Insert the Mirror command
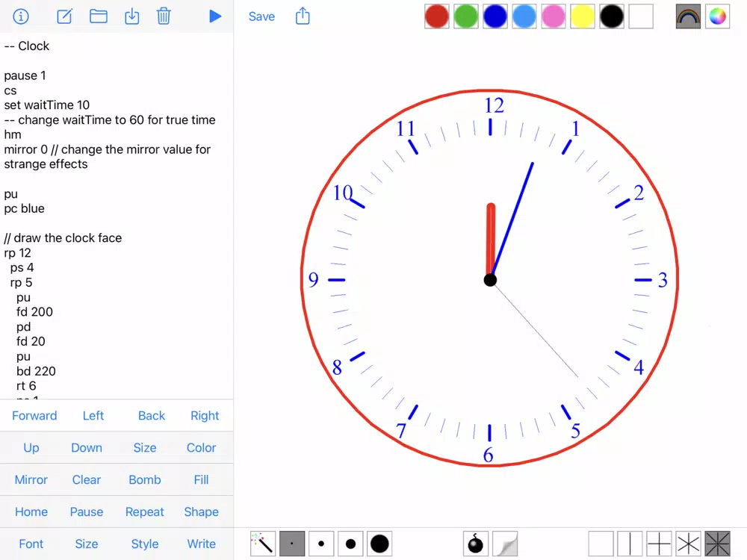 31,479
